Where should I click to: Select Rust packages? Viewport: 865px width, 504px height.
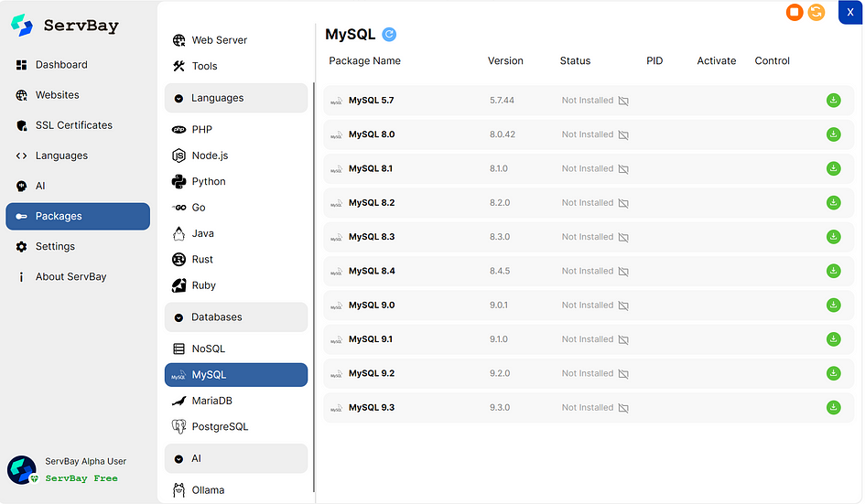point(236,259)
